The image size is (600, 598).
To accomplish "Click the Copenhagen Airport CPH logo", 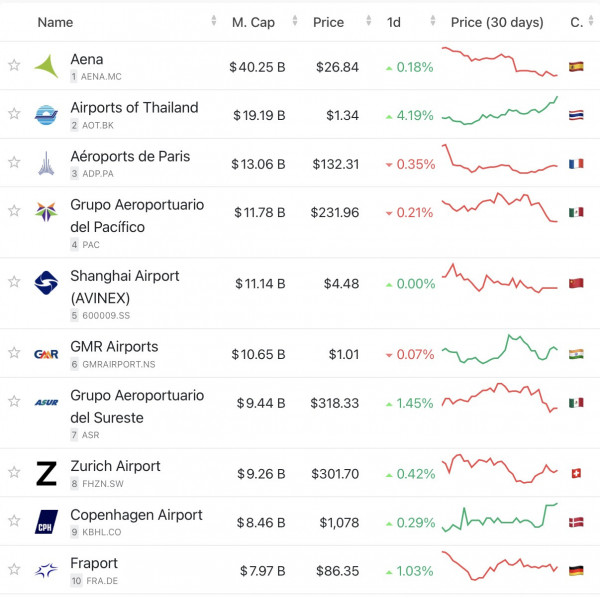I will tap(46, 522).
